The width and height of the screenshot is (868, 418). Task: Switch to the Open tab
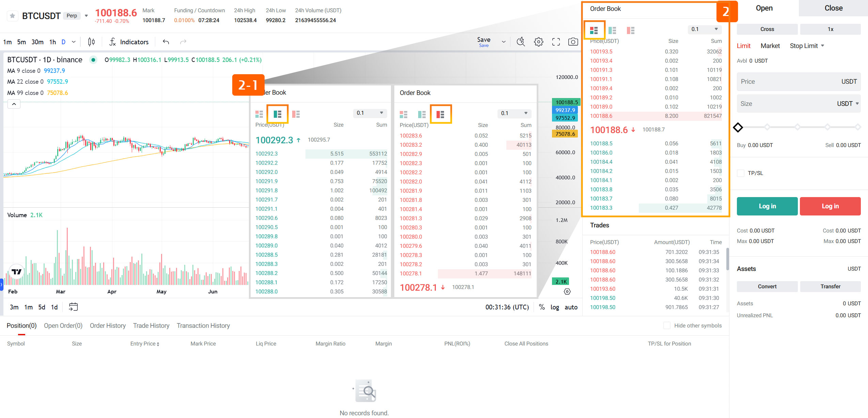(764, 8)
